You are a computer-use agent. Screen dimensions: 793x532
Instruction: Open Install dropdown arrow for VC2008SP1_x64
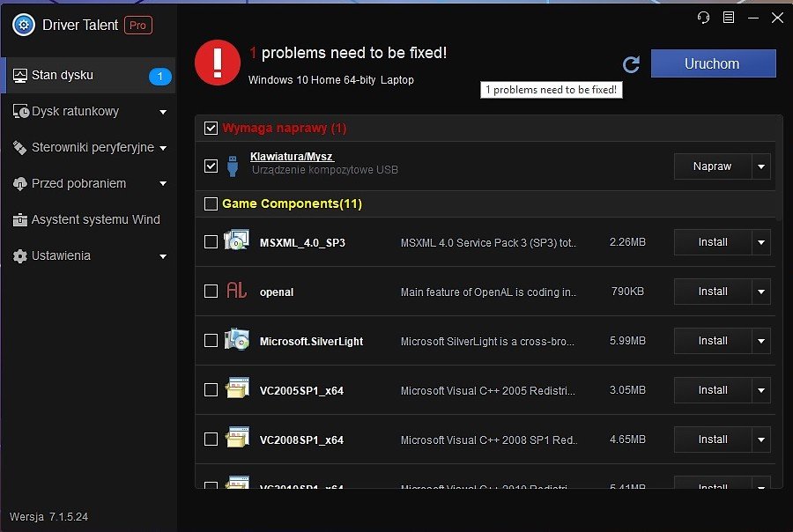(761, 440)
